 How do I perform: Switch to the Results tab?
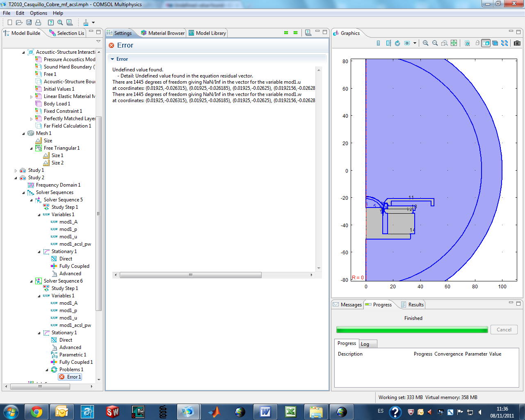(x=412, y=305)
